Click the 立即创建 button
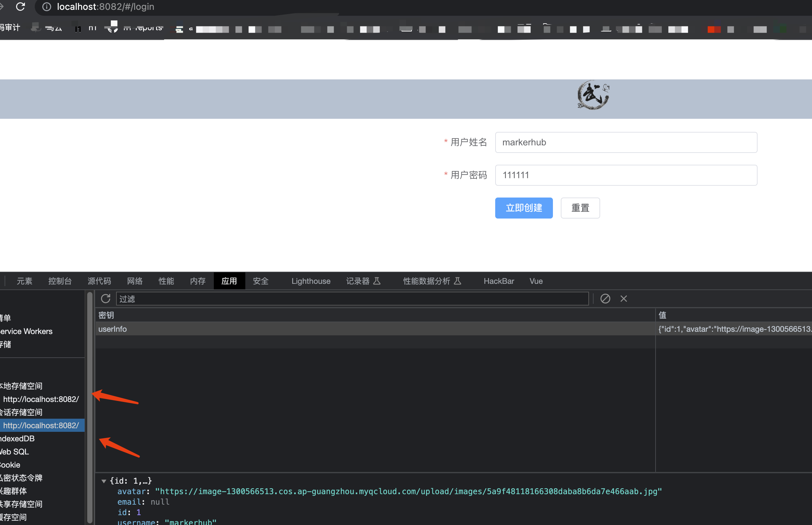Image resolution: width=812 pixels, height=525 pixels. (x=524, y=208)
